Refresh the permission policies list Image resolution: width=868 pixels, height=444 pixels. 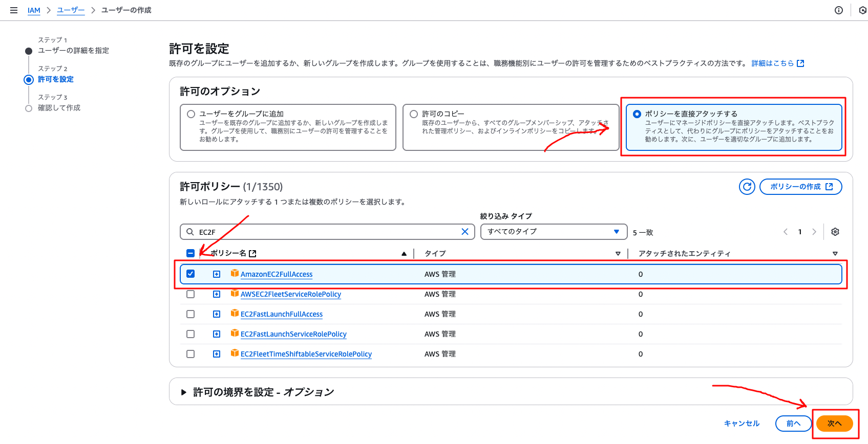pyautogui.click(x=747, y=187)
